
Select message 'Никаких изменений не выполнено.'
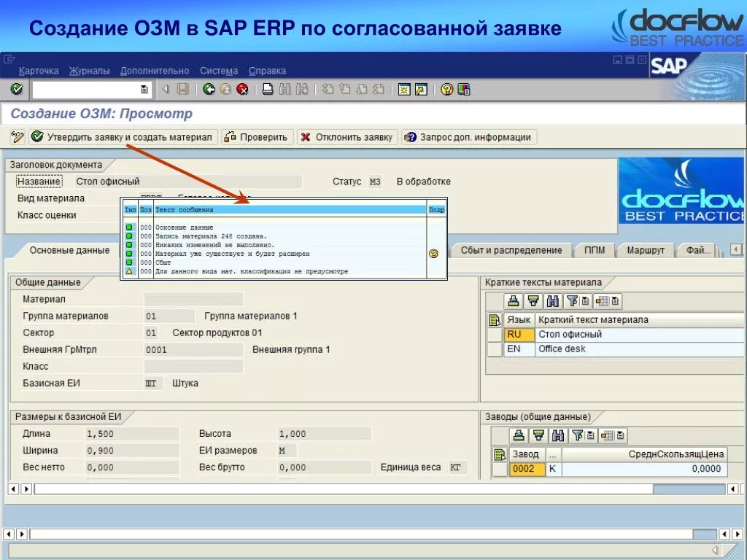pos(215,245)
